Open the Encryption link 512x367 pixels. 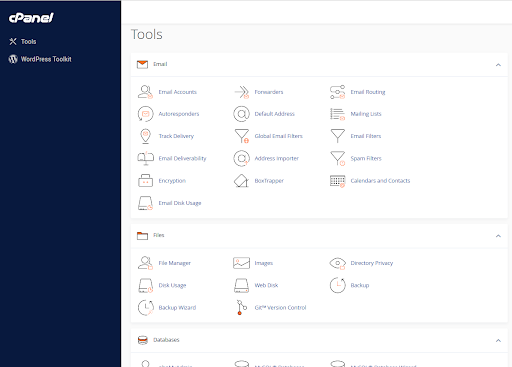click(172, 181)
